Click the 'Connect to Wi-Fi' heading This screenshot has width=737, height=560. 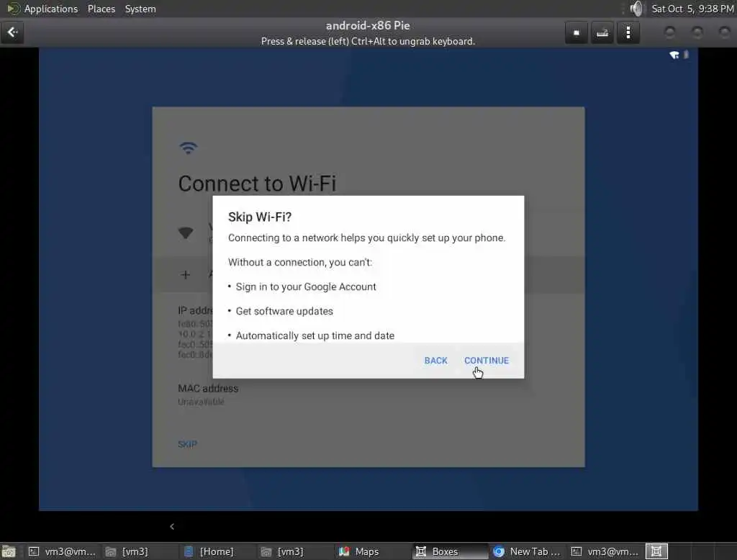pos(257,184)
